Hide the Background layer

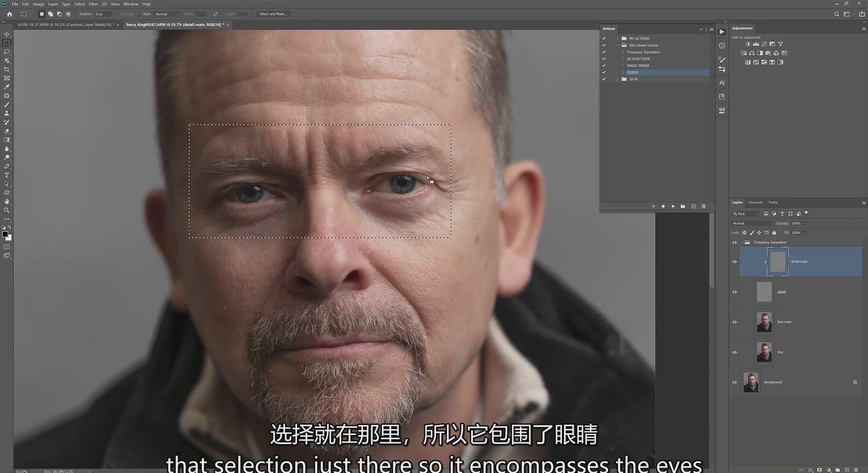point(735,382)
